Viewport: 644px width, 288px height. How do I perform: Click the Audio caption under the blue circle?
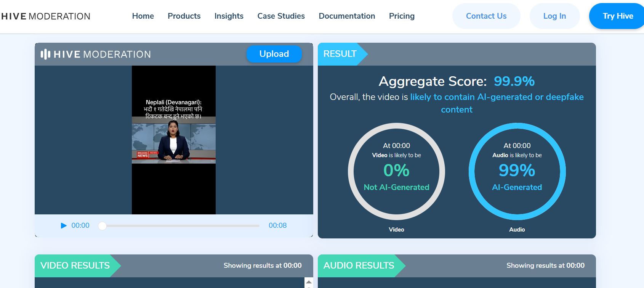click(517, 230)
